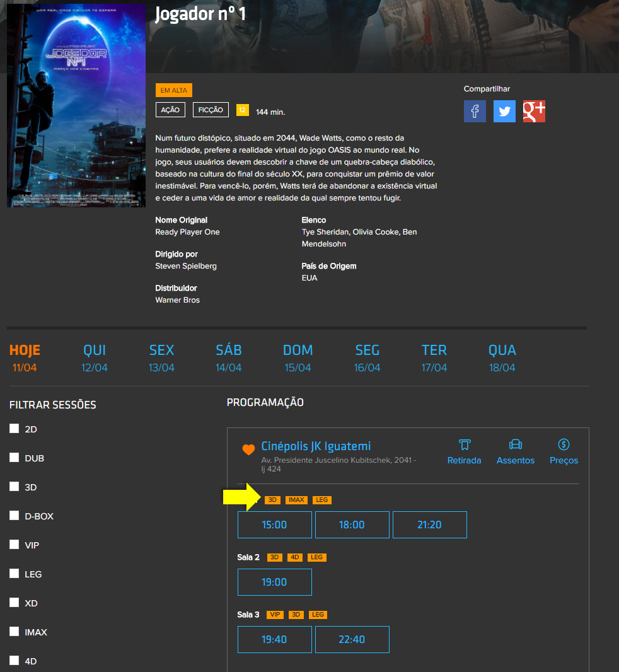
Task: Pick the 15:00 IMAX session
Action: 275,524
